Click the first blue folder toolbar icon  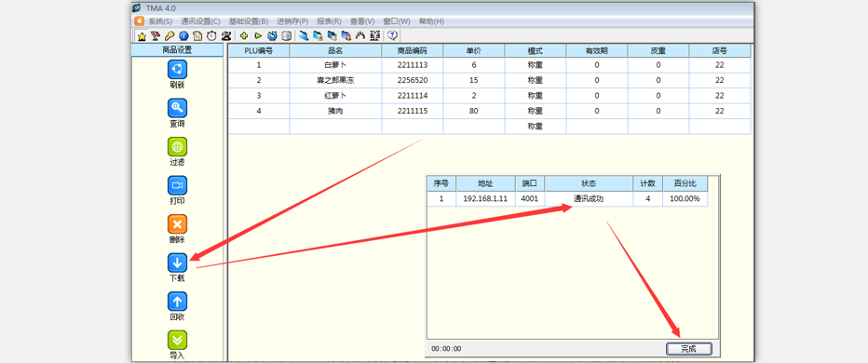click(x=304, y=36)
